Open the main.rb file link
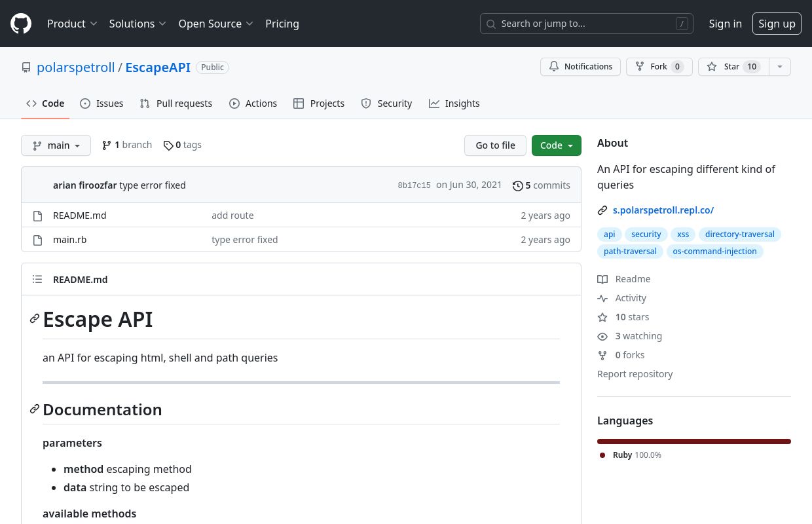This screenshot has height=524, width=812. (x=70, y=240)
